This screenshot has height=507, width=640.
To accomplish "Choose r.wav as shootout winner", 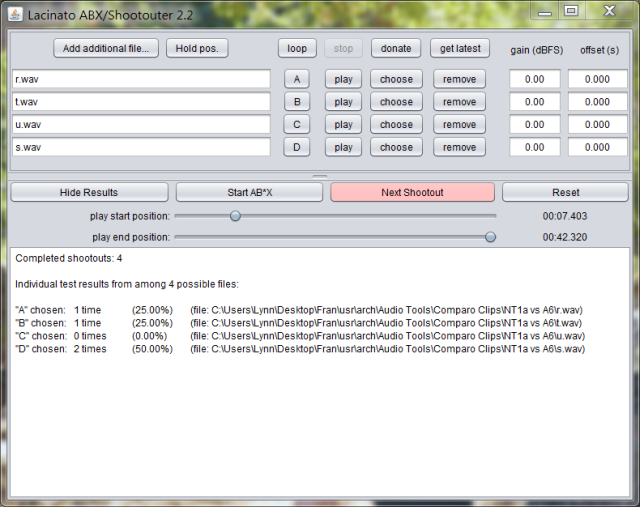I will [x=396, y=79].
